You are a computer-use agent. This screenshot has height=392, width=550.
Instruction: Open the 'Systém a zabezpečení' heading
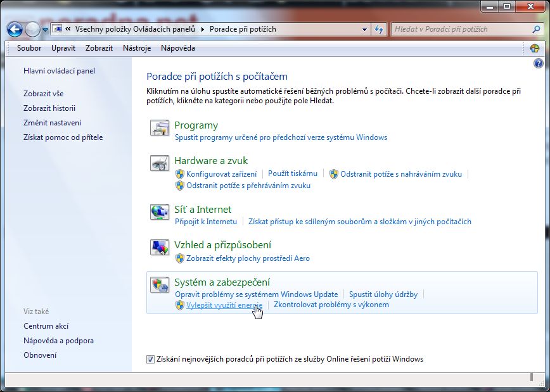click(x=222, y=282)
